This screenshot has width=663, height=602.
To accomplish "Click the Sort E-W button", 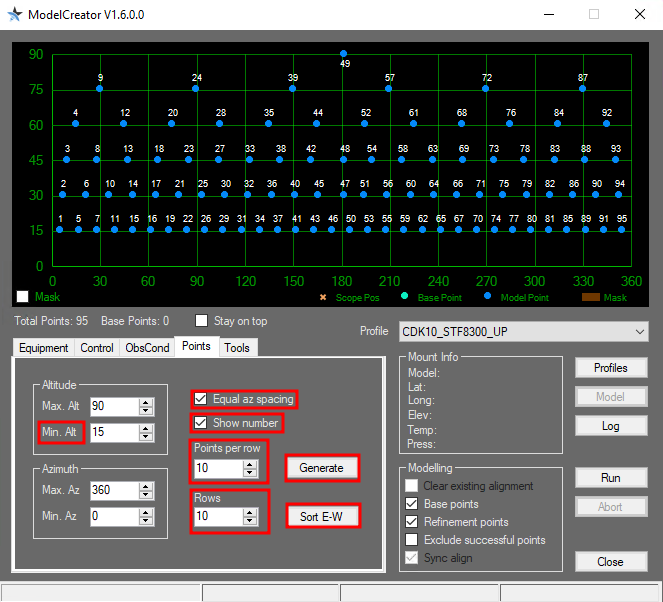I will (x=321, y=516).
